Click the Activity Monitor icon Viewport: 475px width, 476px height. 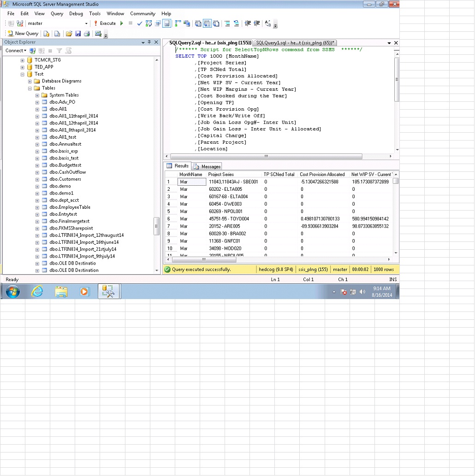coord(98,34)
